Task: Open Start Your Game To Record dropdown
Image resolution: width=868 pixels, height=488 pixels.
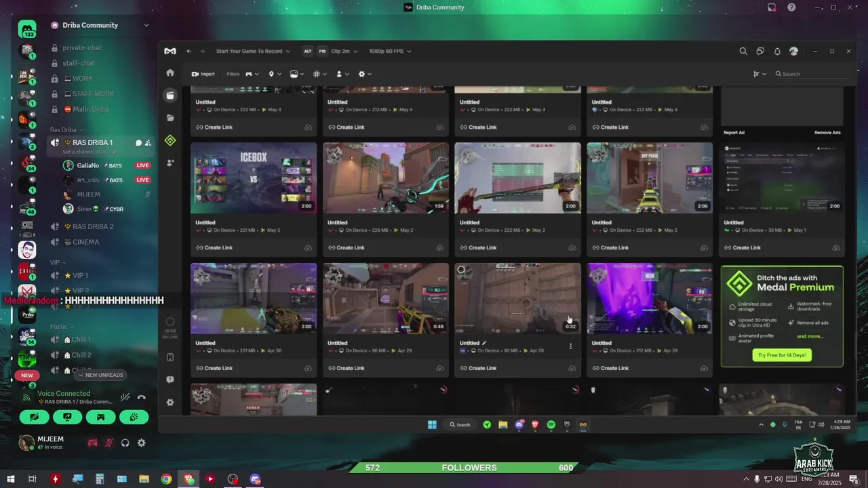Action: [x=253, y=51]
